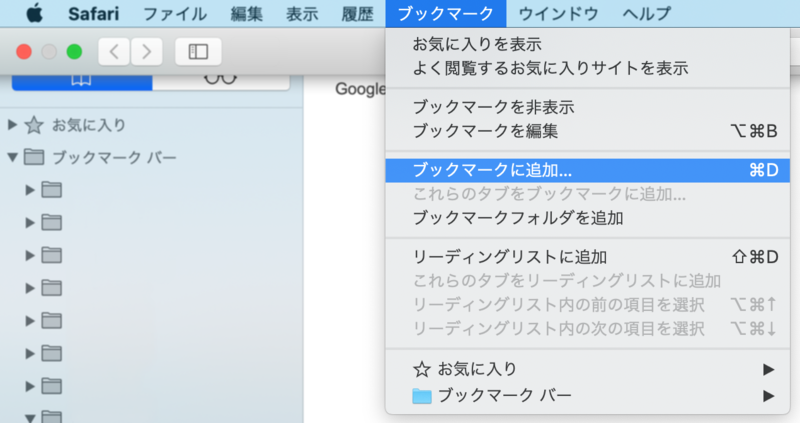
Task: Open the 編集 menu
Action: click(x=246, y=14)
